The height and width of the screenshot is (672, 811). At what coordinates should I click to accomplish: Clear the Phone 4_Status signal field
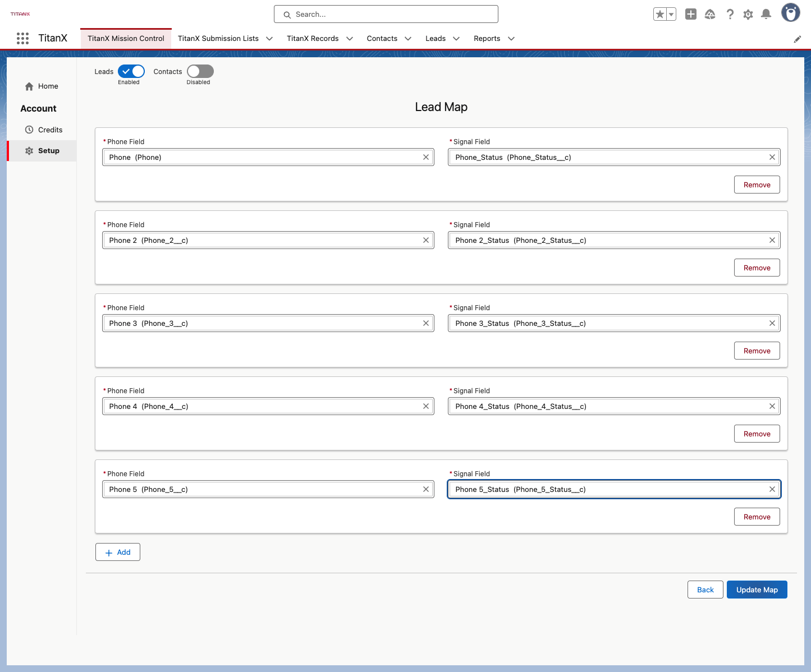772,406
